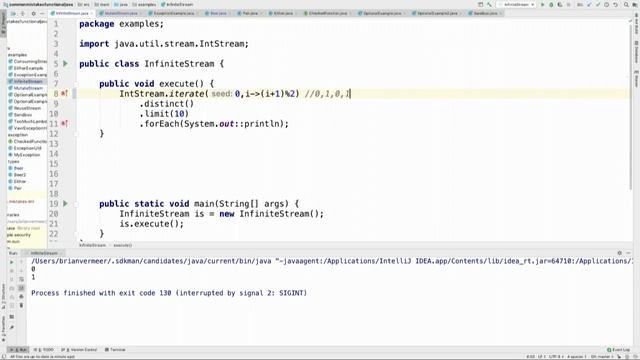Toggle the Project side panel button
640x360 pixels.
pos(3,24)
